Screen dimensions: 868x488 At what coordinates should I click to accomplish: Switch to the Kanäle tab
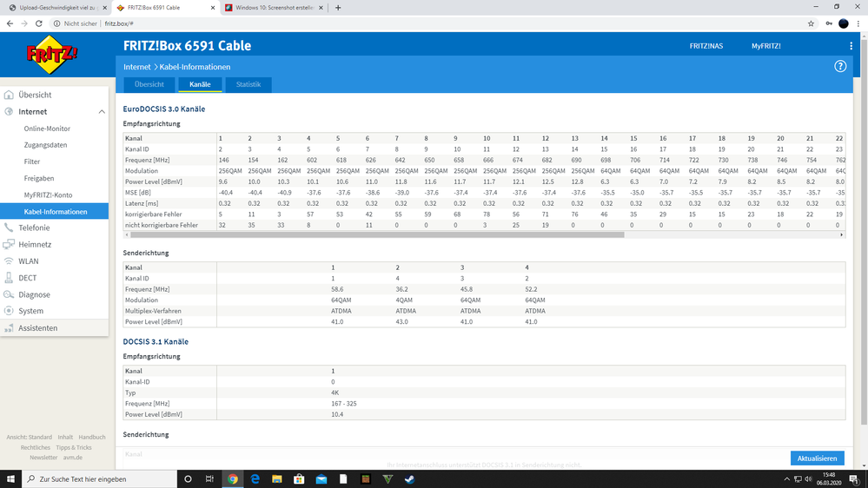[x=200, y=84]
